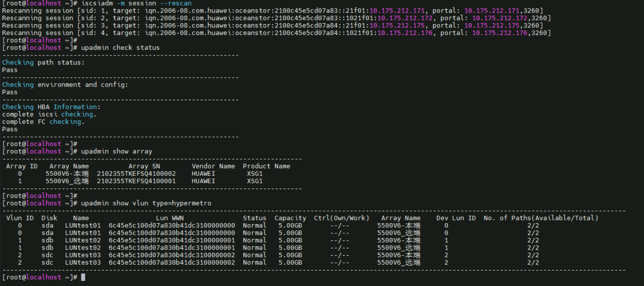Screen dimensions: 644x286
Task: Click the "Checking path status:" line
Action: (x=43, y=62)
